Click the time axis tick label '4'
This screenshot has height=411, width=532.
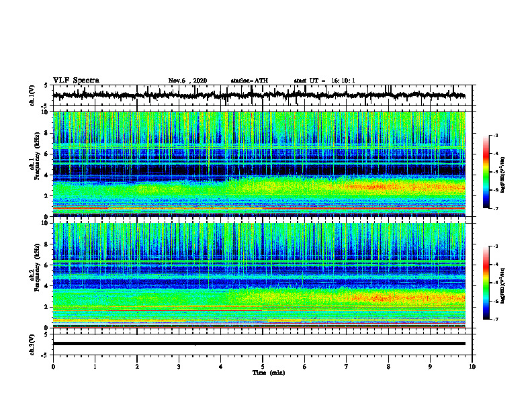point(221,367)
